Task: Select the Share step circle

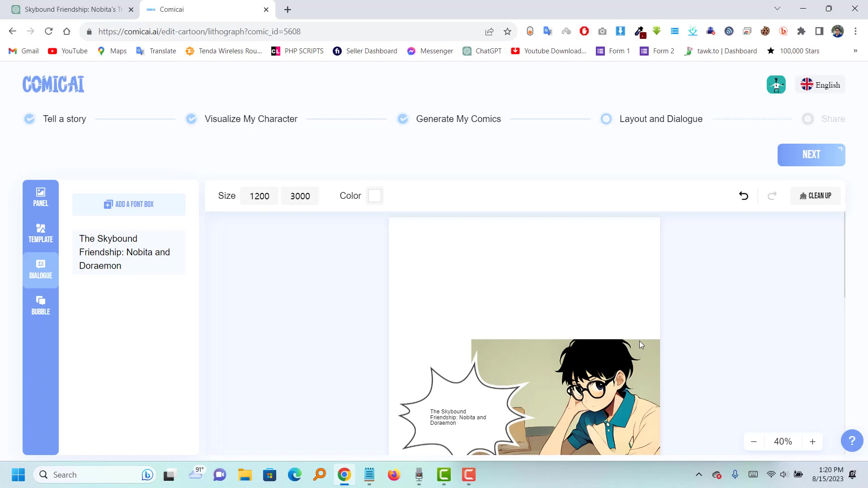Action: point(807,119)
